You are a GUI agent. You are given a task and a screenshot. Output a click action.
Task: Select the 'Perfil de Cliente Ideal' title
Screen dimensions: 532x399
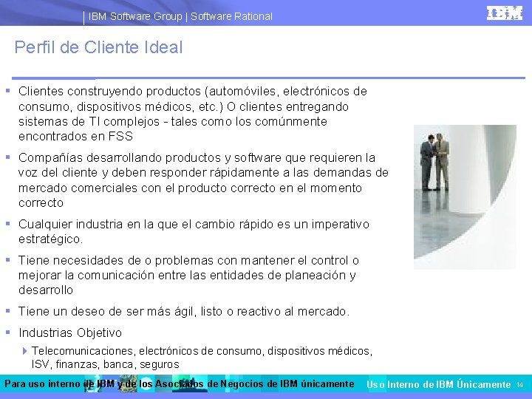tap(98, 47)
